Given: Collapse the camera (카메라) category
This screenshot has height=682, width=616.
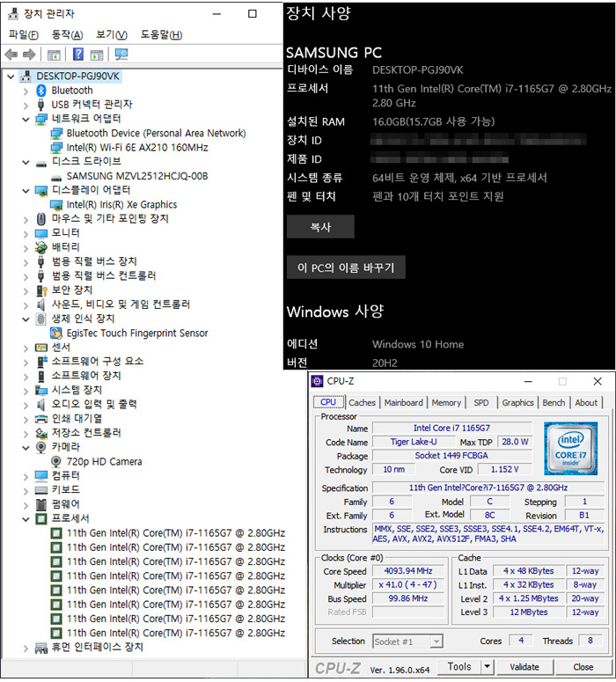Looking at the screenshot, I should point(26,448).
